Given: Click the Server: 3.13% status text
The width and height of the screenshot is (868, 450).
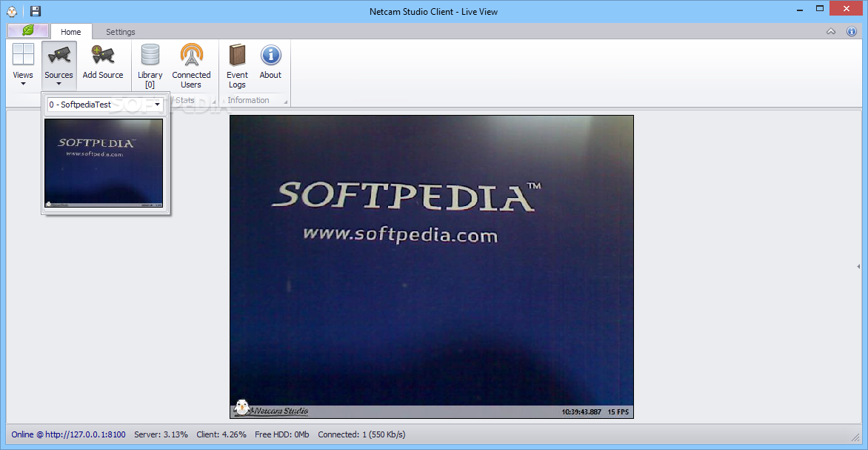Looking at the screenshot, I should click(161, 434).
